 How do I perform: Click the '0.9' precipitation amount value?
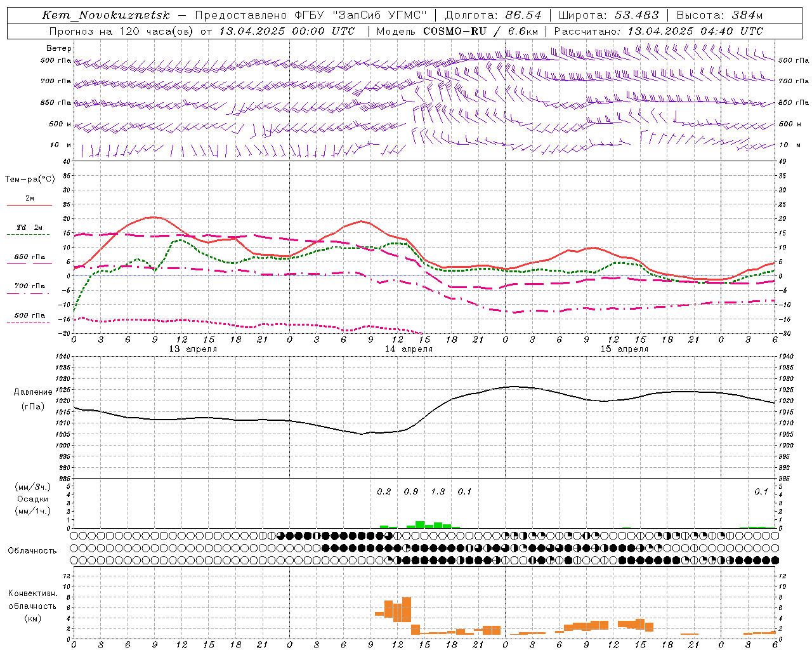411,492
